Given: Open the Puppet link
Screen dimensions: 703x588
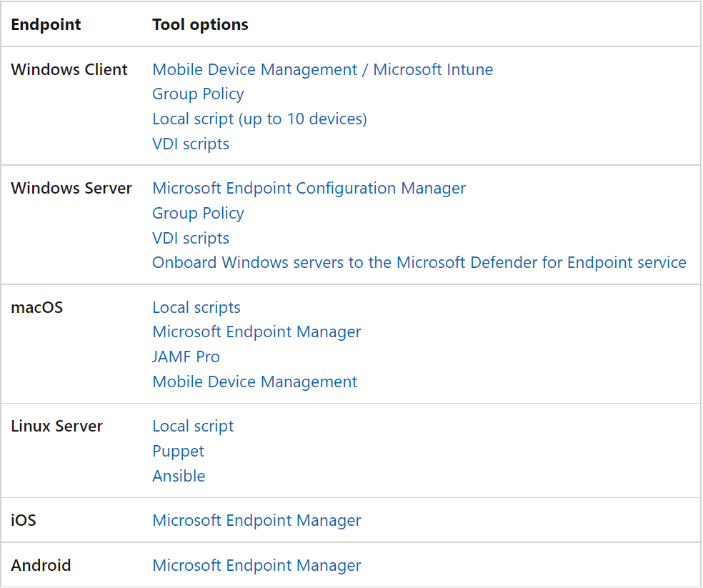Looking at the screenshot, I should tap(178, 452).
